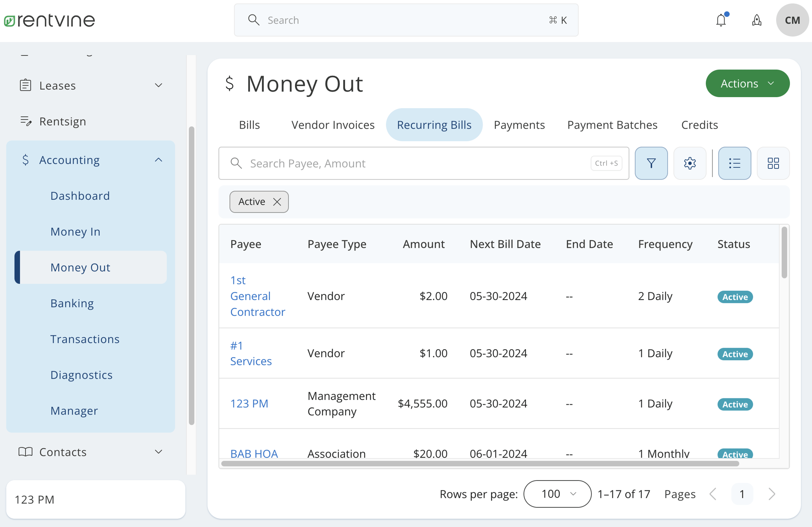Image resolution: width=812 pixels, height=527 pixels.
Task: Click the Rentsign pen icon in sidebar
Action: (x=26, y=121)
